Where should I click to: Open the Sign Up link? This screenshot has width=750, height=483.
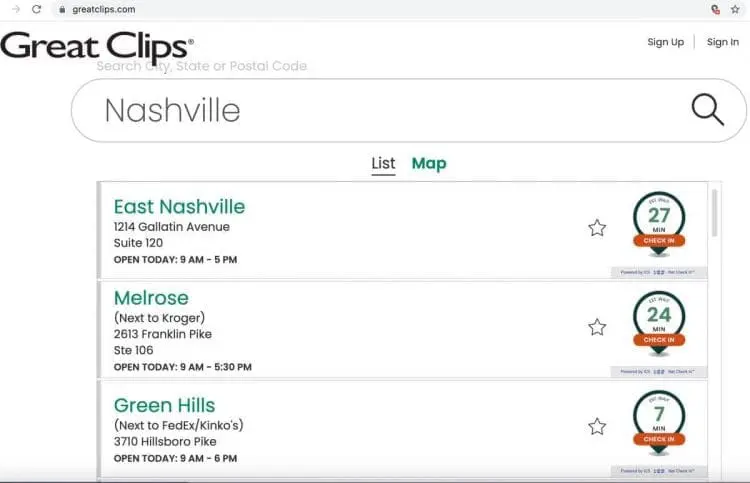click(x=665, y=42)
